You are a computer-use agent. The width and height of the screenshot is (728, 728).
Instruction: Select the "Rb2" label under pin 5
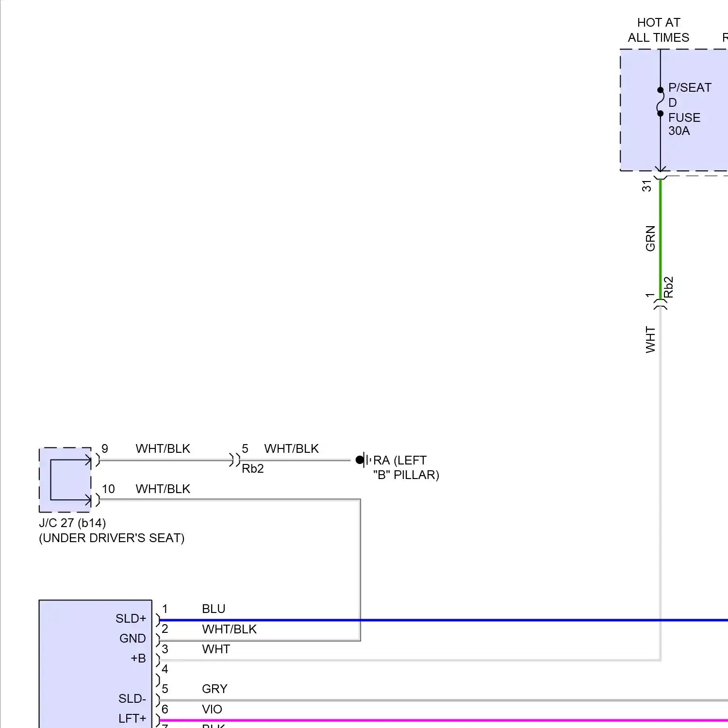point(253,468)
